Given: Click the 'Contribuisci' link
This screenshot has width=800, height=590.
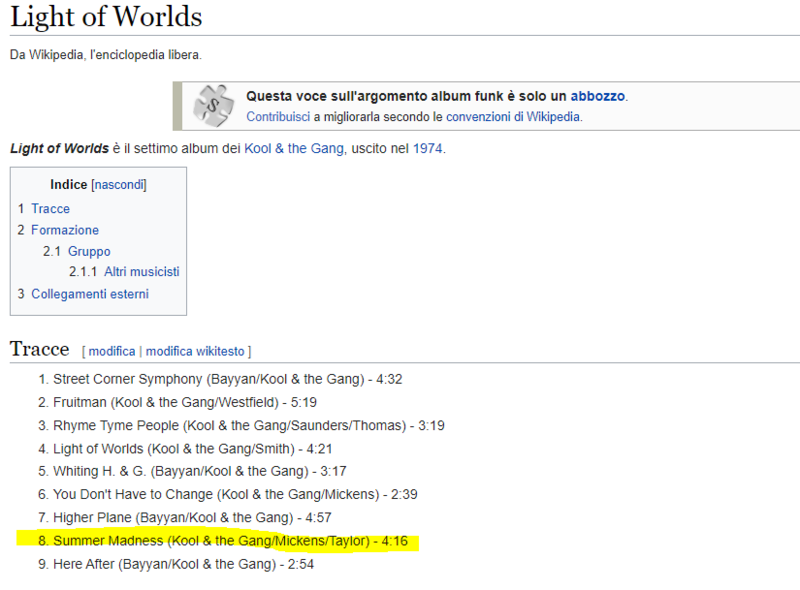Looking at the screenshot, I should tap(277, 116).
